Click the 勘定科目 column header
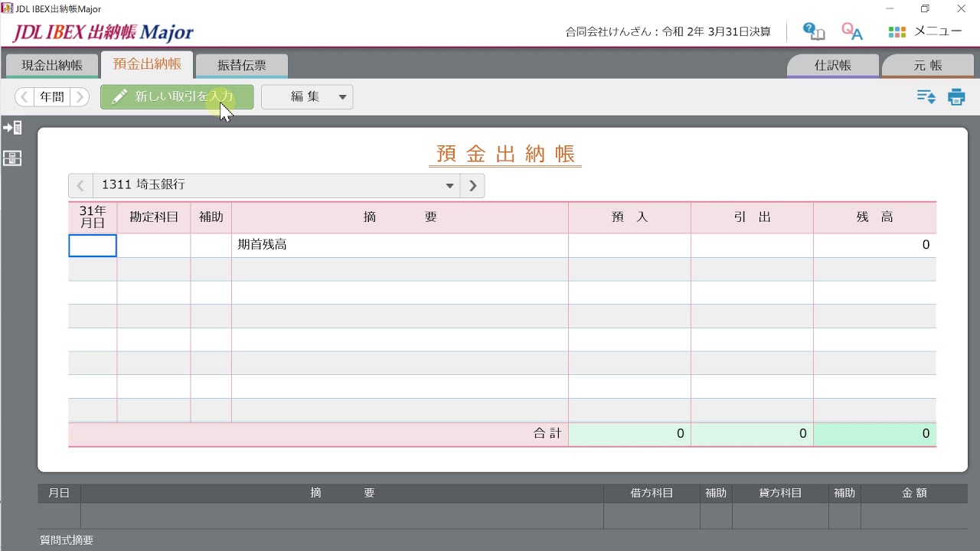 (154, 217)
